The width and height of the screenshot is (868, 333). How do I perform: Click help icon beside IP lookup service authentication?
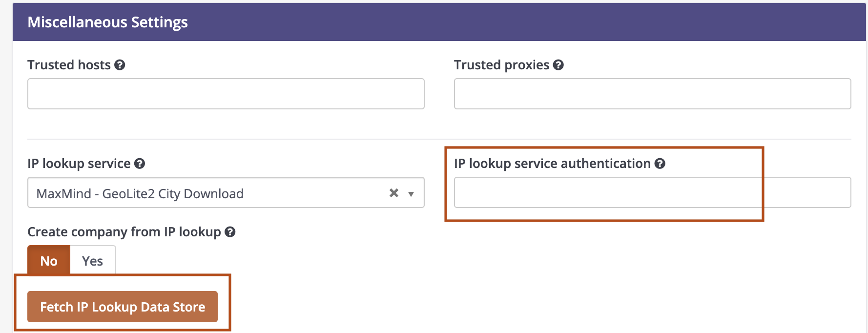tap(660, 164)
